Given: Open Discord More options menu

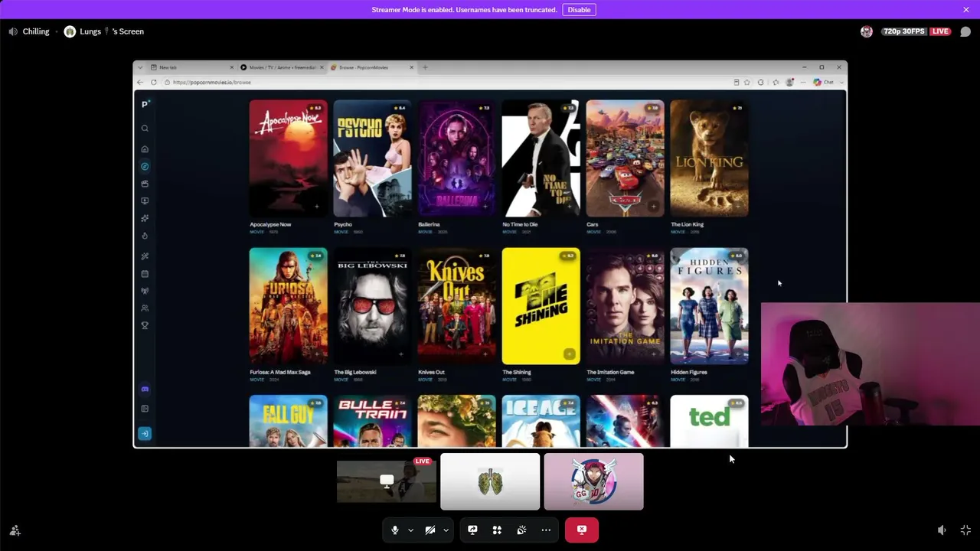Looking at the screenshot, I should click(546, 530).
